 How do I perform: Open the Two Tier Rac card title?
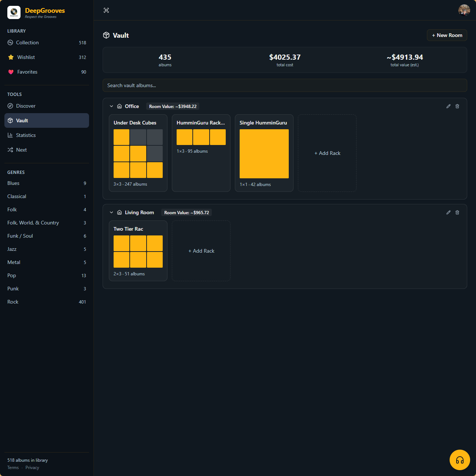coord(128,229)
